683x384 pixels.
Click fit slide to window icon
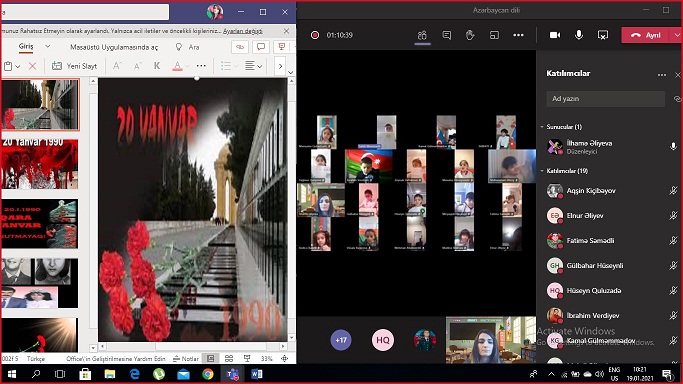coord(284,358)
